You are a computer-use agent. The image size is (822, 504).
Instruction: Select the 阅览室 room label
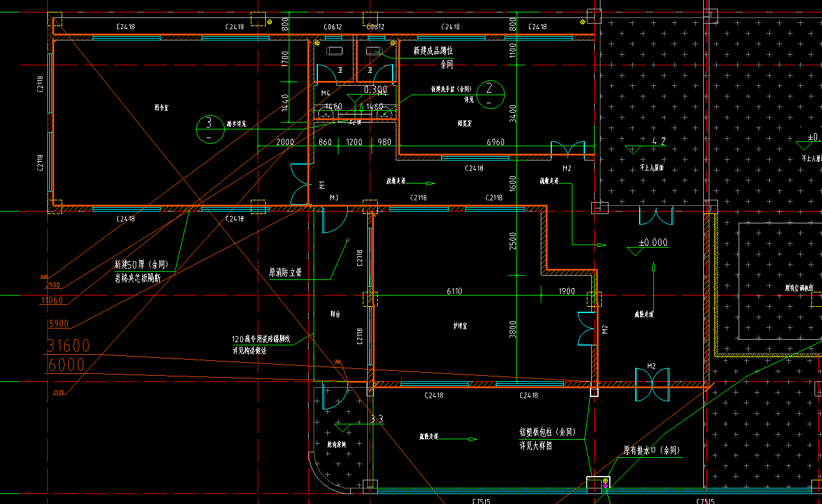click(464, 124)
